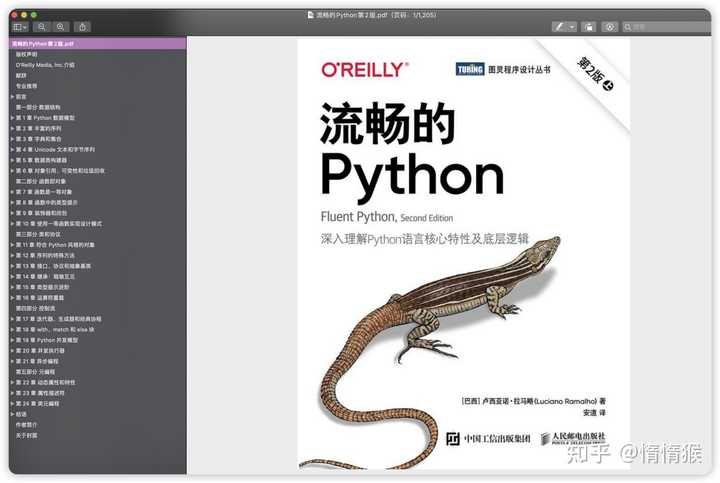Click the PDF document icon in title

310,15
